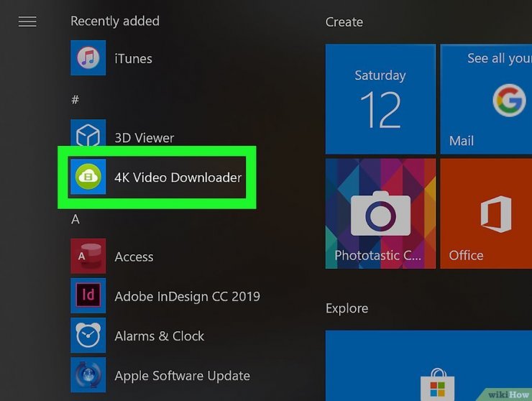The width and height of the screenshot is (532, 401).
Task: Click the Recently added heading
Action: (x=115, y=21)
